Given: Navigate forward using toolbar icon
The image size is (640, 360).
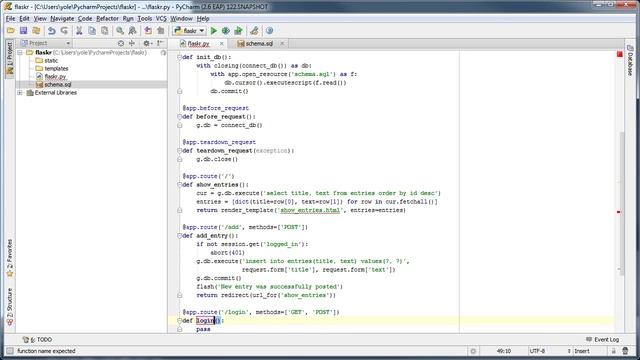Looking at the screenshot, I should point(160,31).
